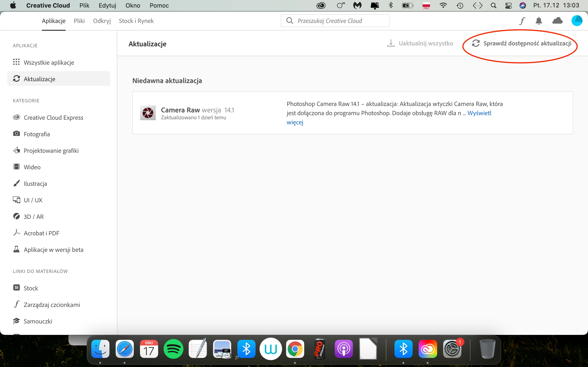This screenshot has width=588, height=367.
Task: Open Aplikacje w wersji beta
Action: 53,250
